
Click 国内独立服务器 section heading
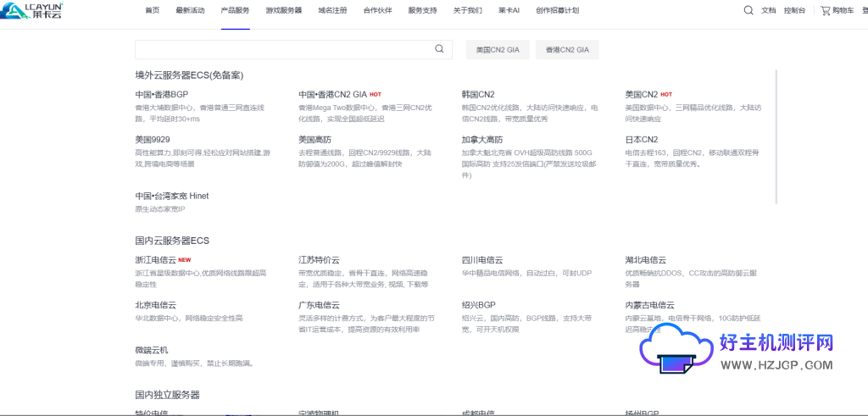tap(167, 395)
